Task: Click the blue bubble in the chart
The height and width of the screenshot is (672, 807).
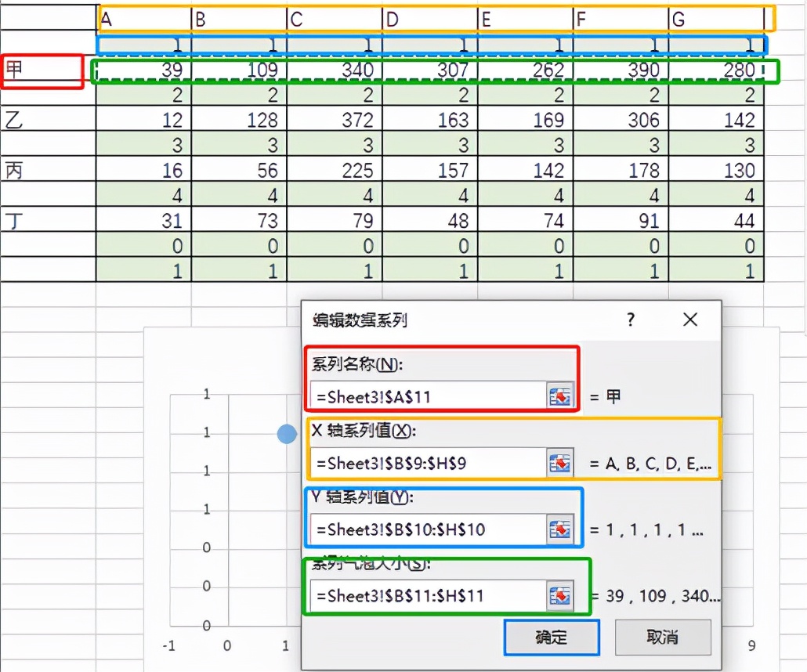Action: pos(285,433)
